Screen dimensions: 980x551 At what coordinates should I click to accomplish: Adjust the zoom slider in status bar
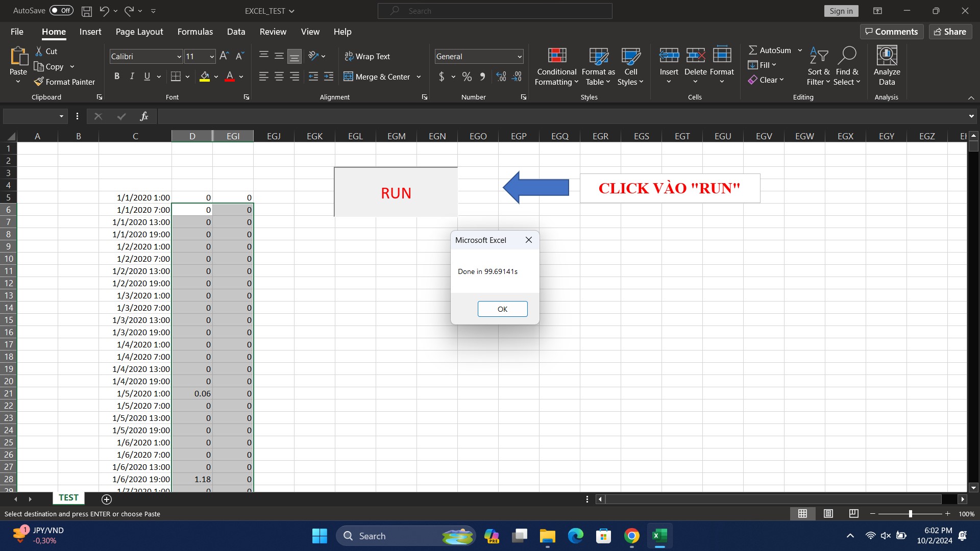[910, 514]
